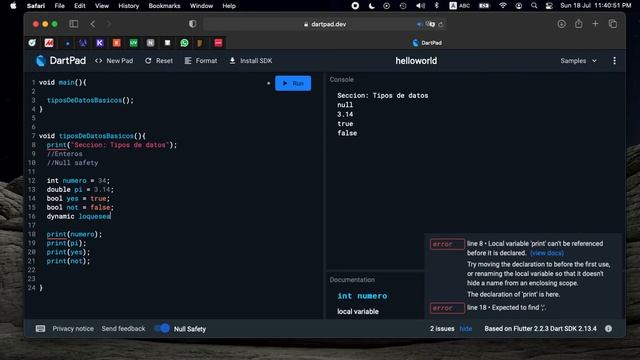
Task: Click the volume icon in menu bar
Action: pyautogui.click(x=420, y=6)
